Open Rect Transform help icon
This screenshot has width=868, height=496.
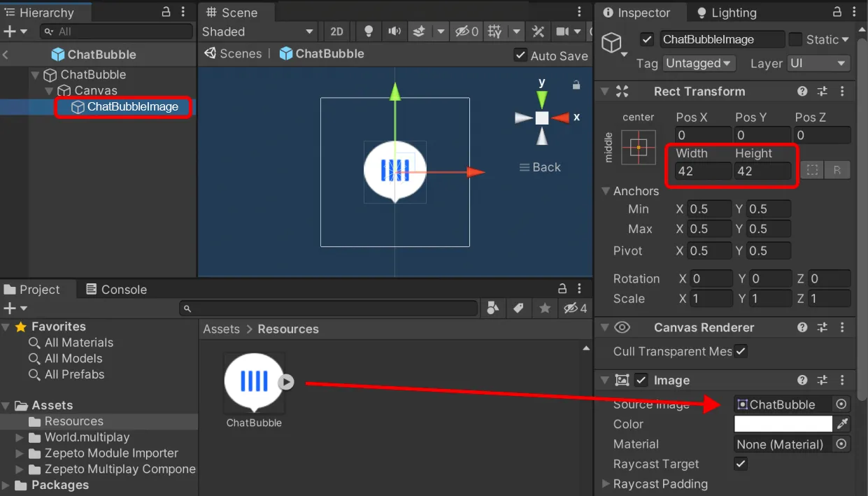coord(803,91)
